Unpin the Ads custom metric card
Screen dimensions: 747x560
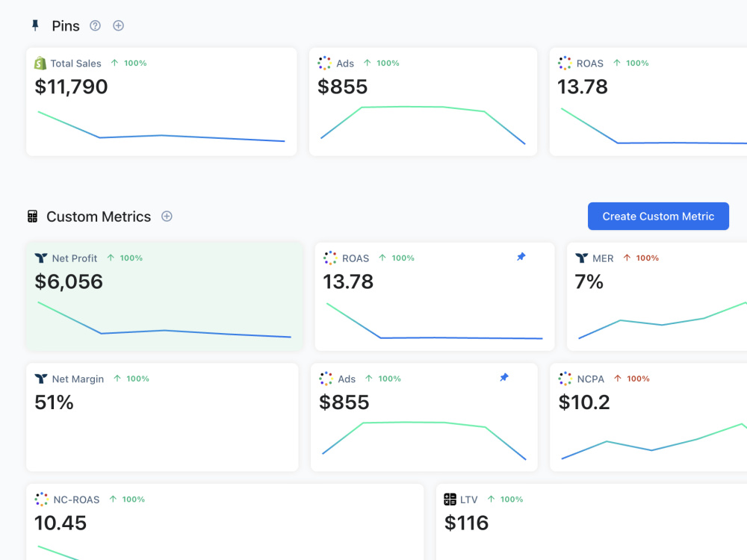pos(504,378)
